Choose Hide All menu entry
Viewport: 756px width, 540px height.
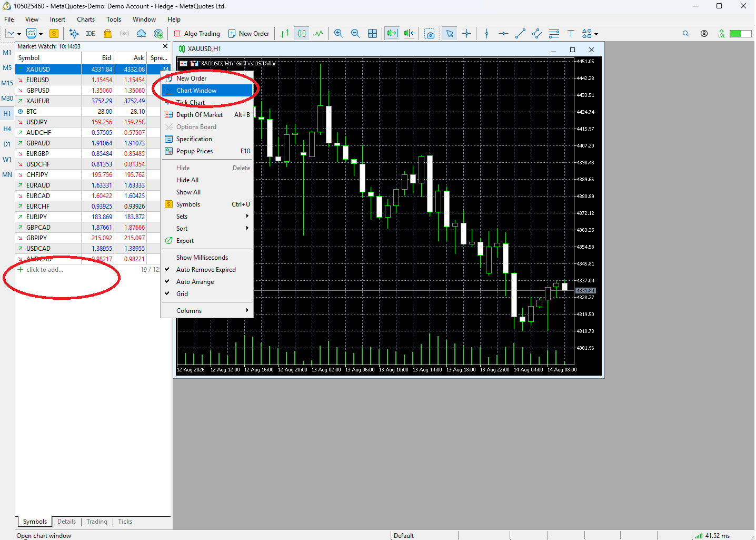click(207, 180)
